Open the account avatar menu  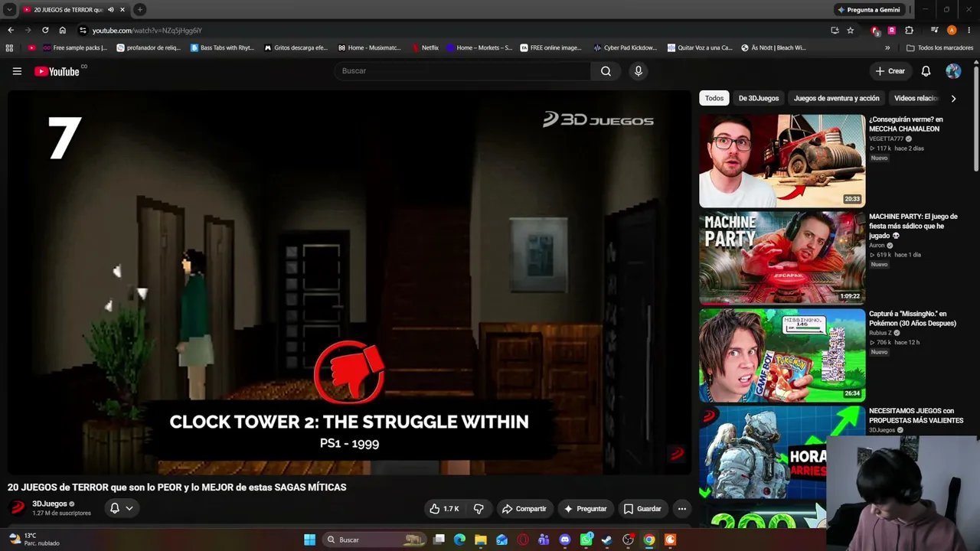(953, 71)
